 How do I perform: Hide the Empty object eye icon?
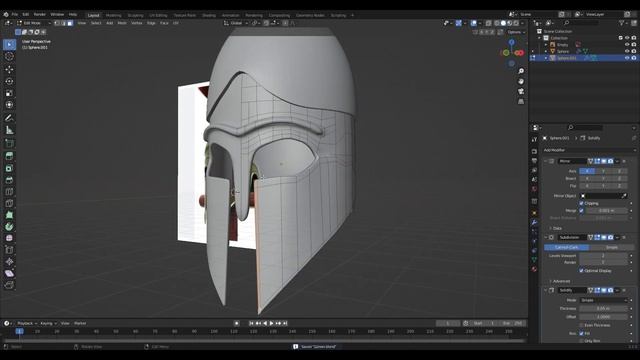[x=627, y=45]
